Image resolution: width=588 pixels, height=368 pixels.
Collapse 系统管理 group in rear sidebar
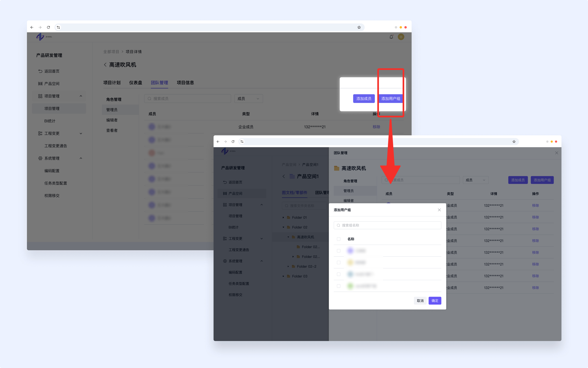click(81, 158)
